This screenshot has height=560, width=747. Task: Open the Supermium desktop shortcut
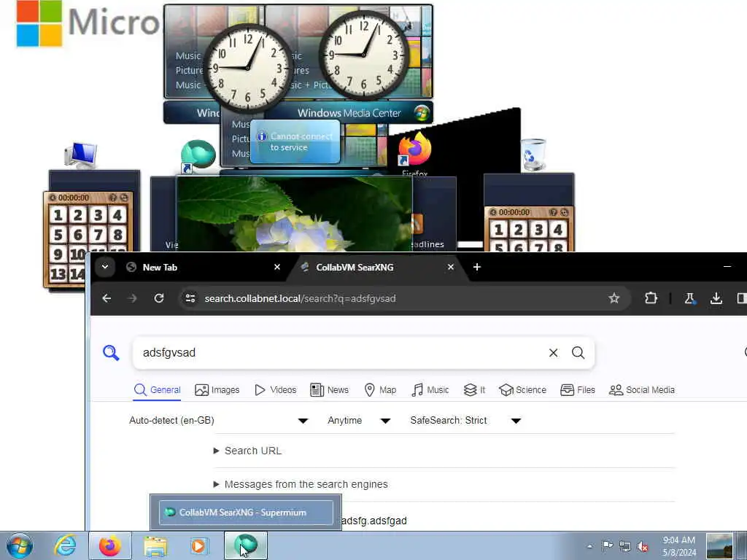point(197,156)
